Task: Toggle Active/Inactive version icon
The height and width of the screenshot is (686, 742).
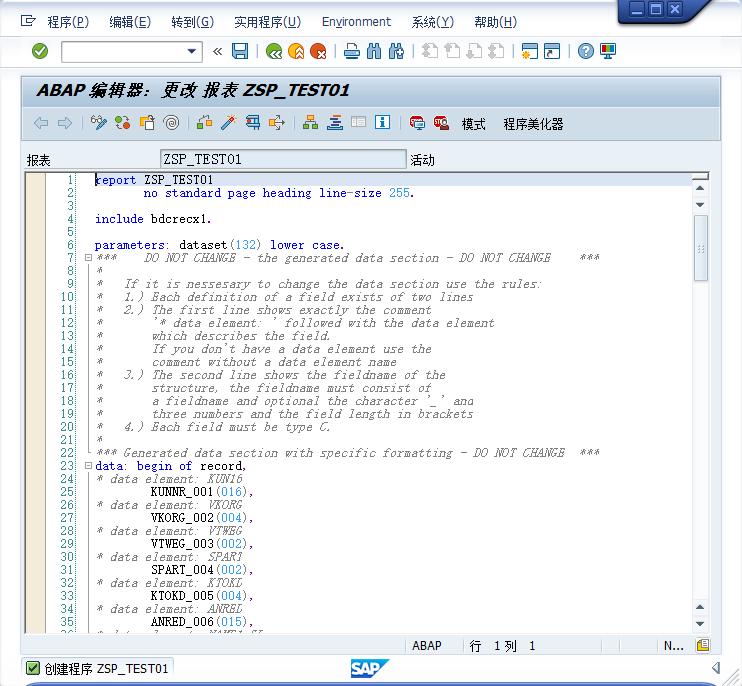Action: [123, 123]
